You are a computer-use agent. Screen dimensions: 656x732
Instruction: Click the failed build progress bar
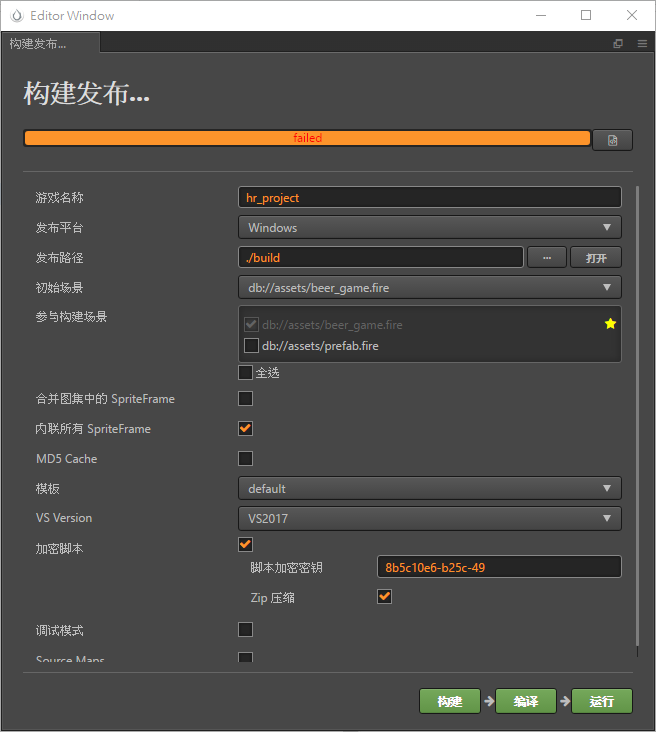pyautogui.click(x=307, y=138)
